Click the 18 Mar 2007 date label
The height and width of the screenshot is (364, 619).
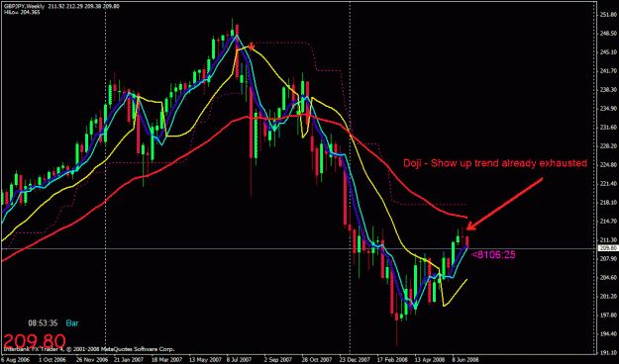click(167, 360)
